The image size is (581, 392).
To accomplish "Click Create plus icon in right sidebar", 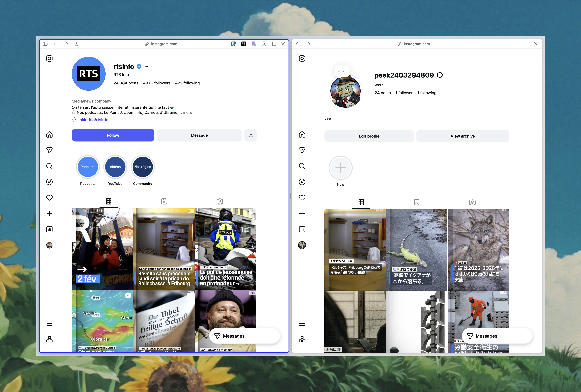I will 302,213.
